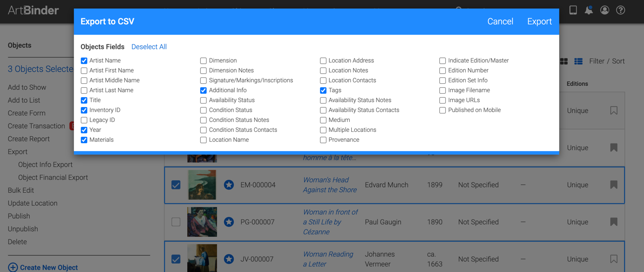Open the notifications bell icon
Screen dimensions: 644x272
(x=589, y=10)
